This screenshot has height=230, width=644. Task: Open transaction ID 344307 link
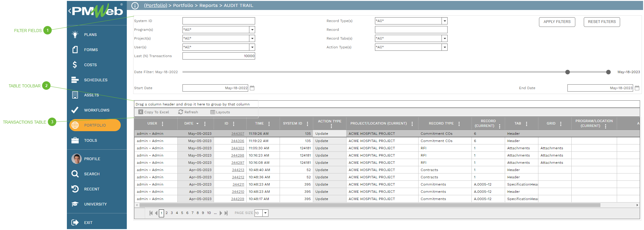pos(238,134)
